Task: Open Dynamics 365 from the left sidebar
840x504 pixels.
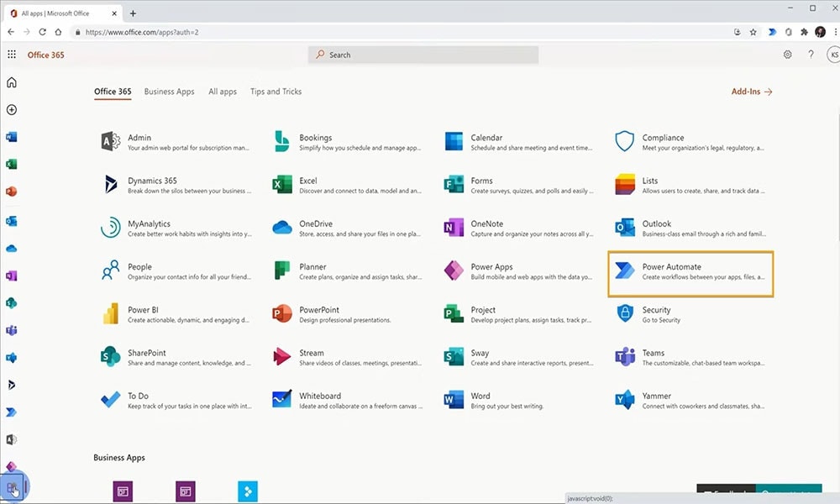Action: click(x=12, y=385)
